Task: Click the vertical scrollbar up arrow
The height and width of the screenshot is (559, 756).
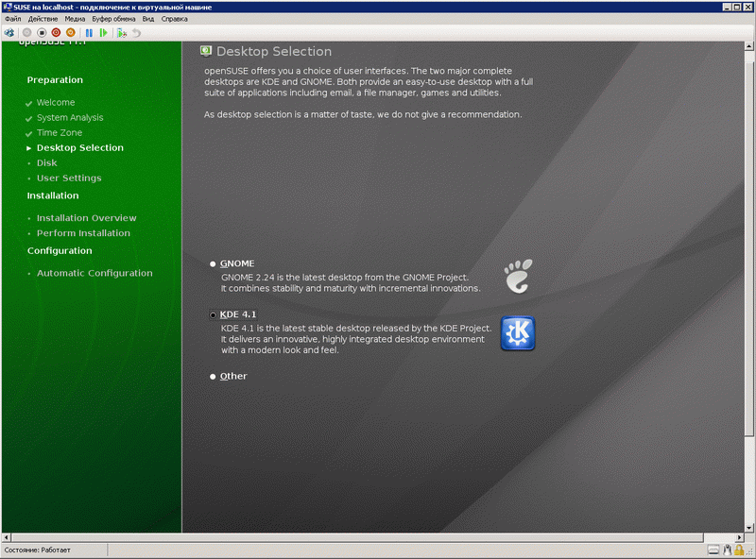Action: coord(749,46)
